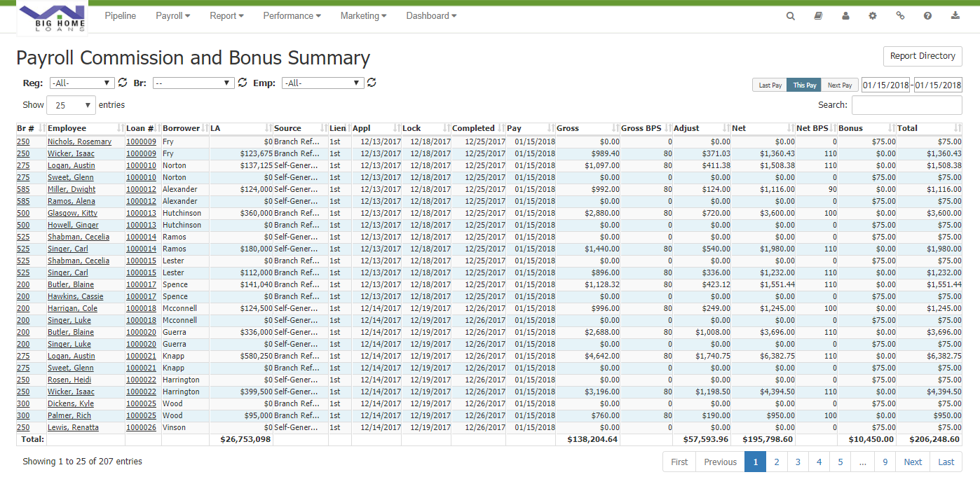The height and width of the screenshot is (484, 980).
Task: Click the total amount $206,248.60
Action: point(935,440)
